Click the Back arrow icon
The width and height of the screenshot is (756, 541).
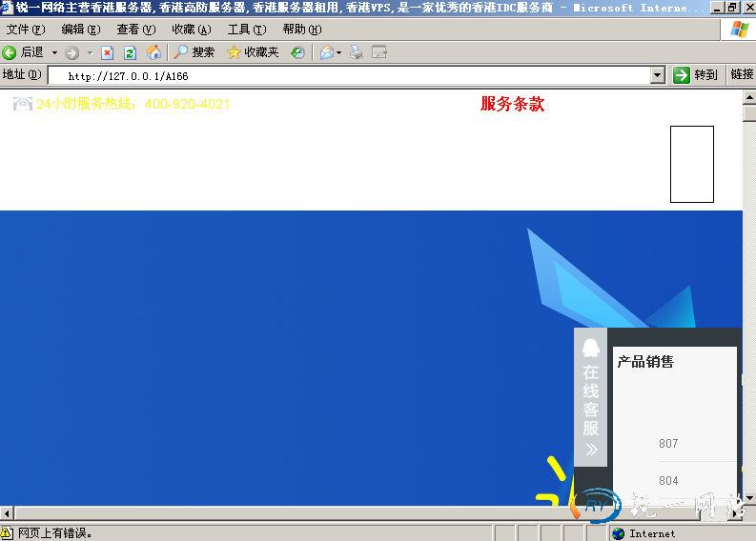[10, 52]
